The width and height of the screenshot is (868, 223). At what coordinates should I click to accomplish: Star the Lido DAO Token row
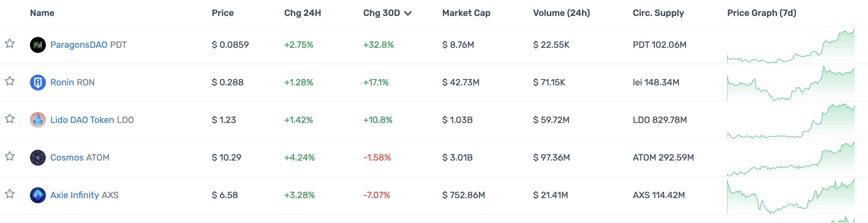tap(10, 119)
